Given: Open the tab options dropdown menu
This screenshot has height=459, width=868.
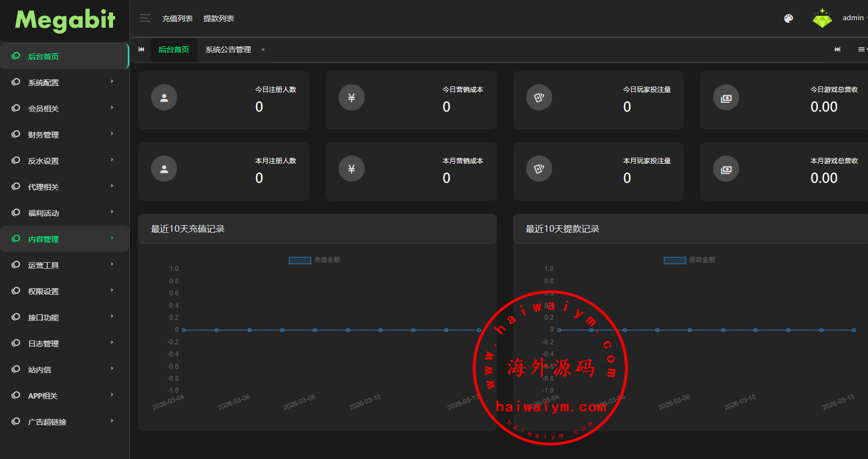Looking at the screenshot, I should point(861,49).
